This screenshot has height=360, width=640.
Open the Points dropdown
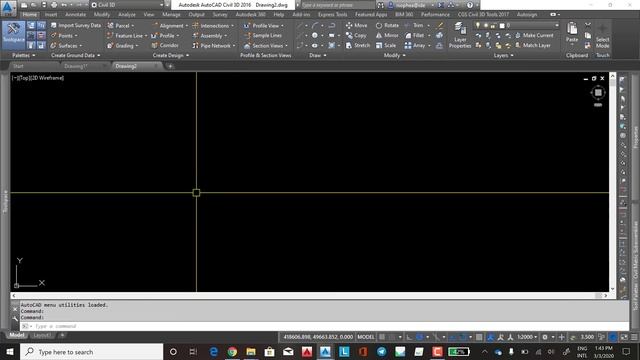tap(65, 36)
